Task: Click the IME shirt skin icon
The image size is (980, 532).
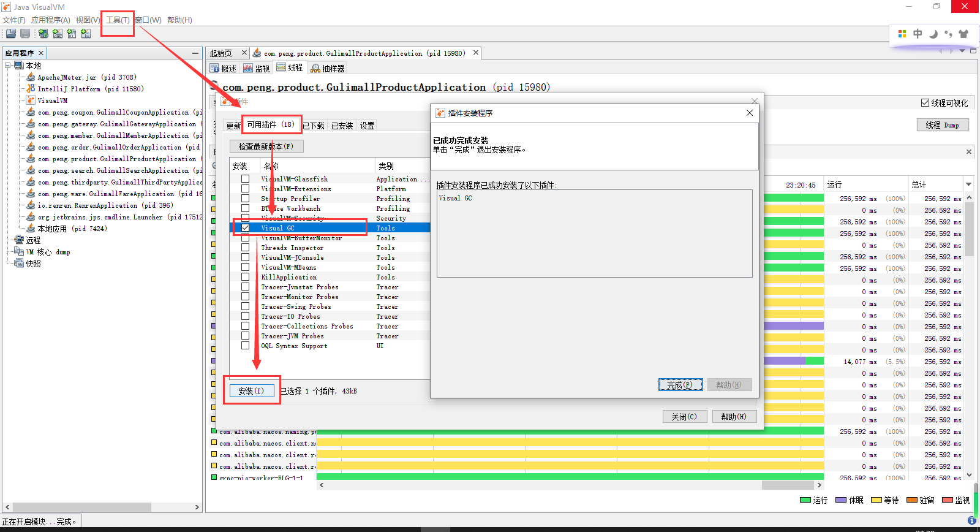Action: click(964, 34)
